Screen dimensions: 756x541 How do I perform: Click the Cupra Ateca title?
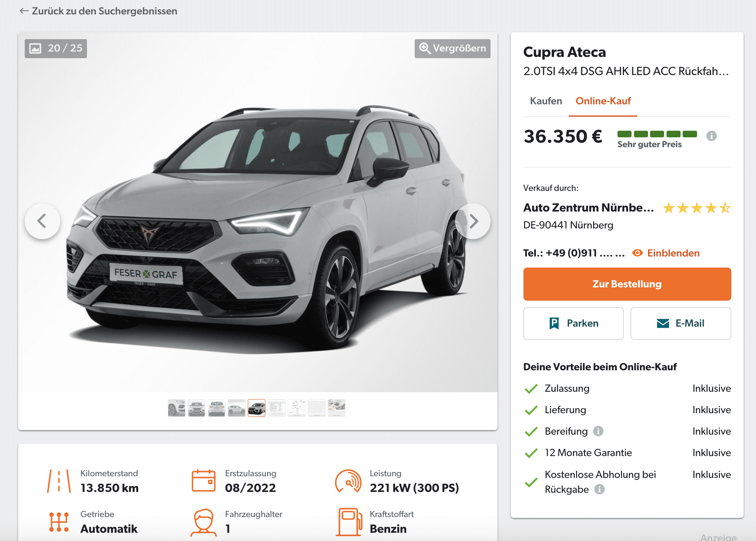pos(565,52)
